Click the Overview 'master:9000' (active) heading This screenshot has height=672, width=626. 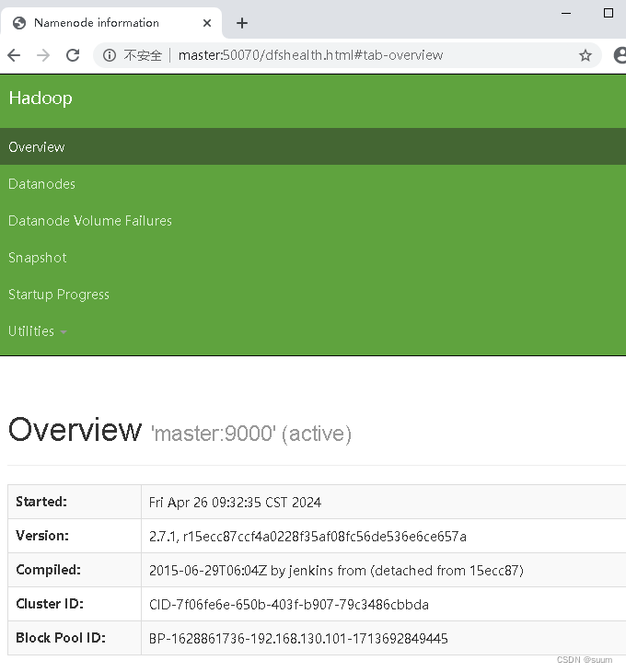180,430
